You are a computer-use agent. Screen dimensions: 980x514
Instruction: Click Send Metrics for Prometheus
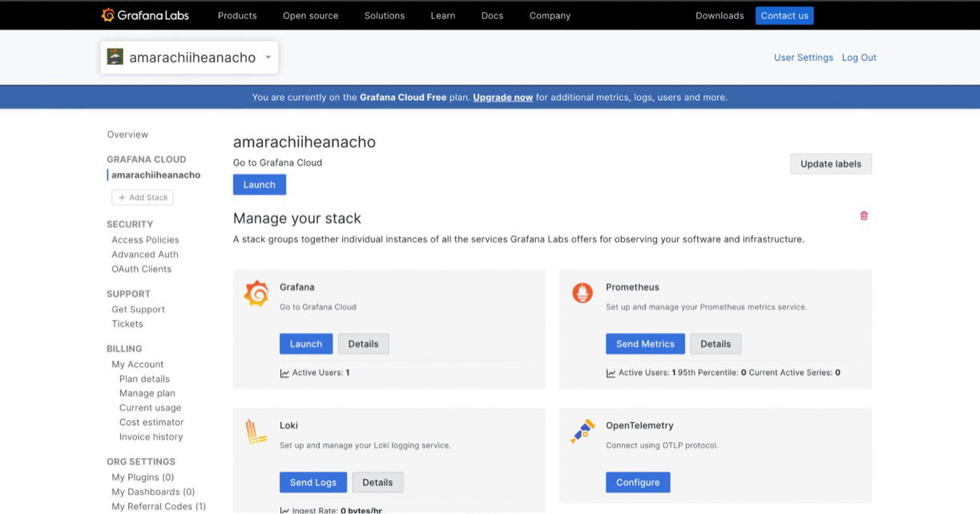[645, 343]
